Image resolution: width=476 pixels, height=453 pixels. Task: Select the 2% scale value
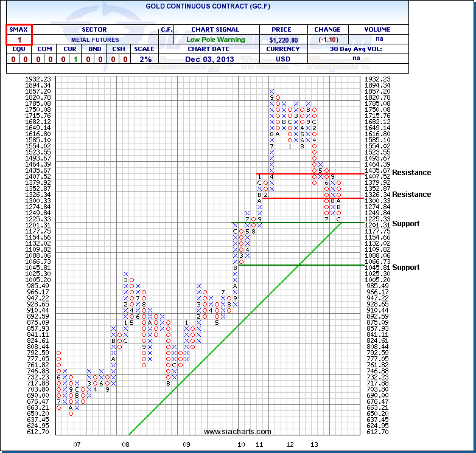point(144,60)
